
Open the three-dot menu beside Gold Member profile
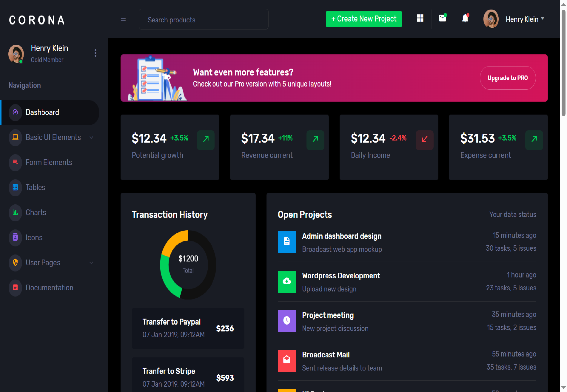click(x=95, y=53)
